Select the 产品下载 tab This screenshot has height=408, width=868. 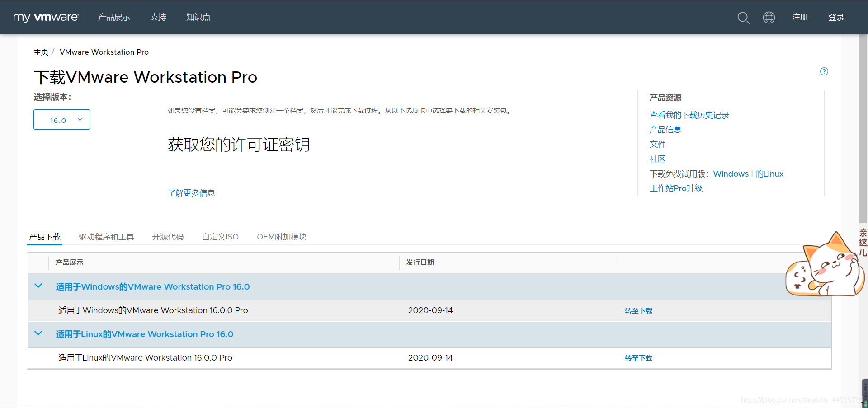[45, 237]
